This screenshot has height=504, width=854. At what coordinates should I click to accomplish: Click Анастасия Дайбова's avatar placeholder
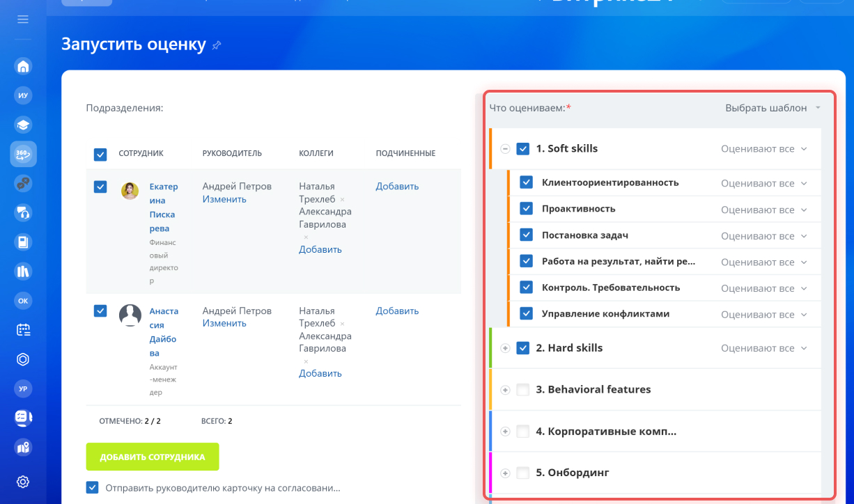pos(130,315)
